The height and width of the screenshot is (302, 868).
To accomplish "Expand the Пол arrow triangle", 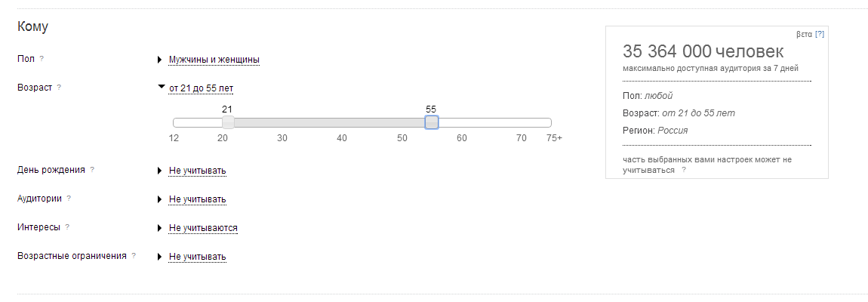I will (160, 59).
